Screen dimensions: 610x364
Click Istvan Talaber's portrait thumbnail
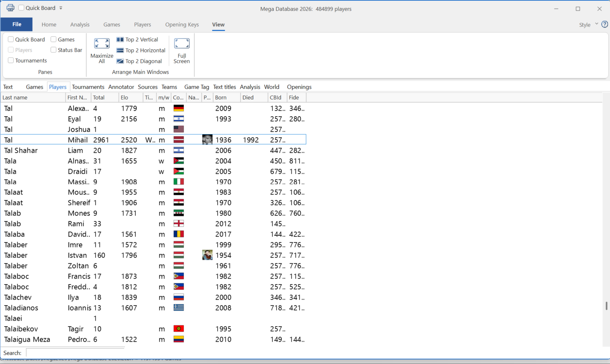pos(207,255)
